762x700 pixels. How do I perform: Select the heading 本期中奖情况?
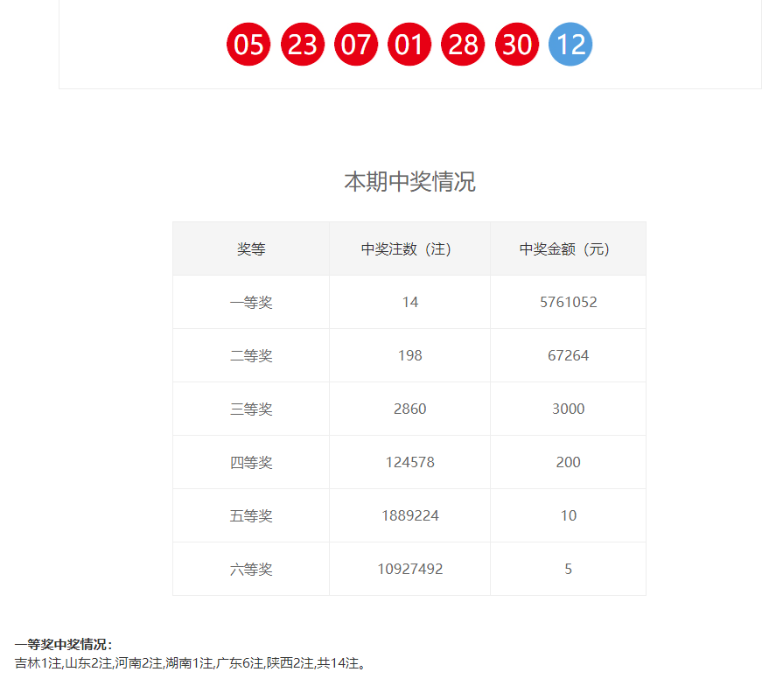click(409, 182)
